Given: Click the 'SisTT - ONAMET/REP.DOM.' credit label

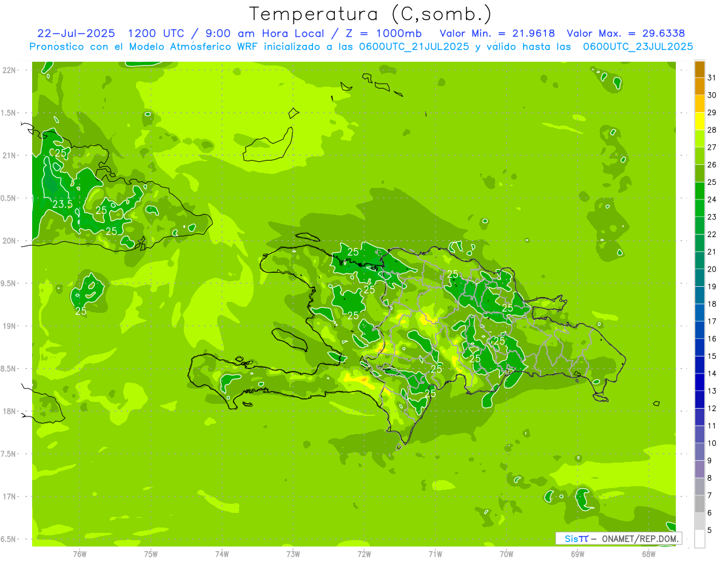Looking at the screenshot, I should pos(619,538).
